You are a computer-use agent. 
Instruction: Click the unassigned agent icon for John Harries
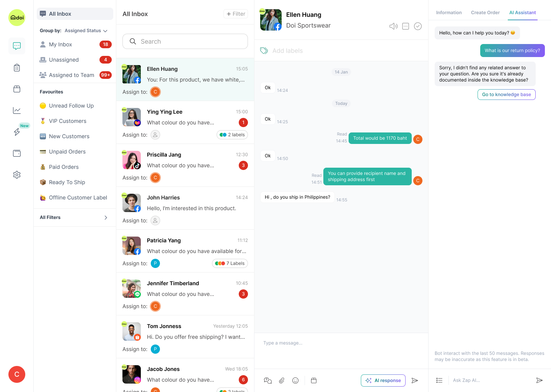pos(155,220)
